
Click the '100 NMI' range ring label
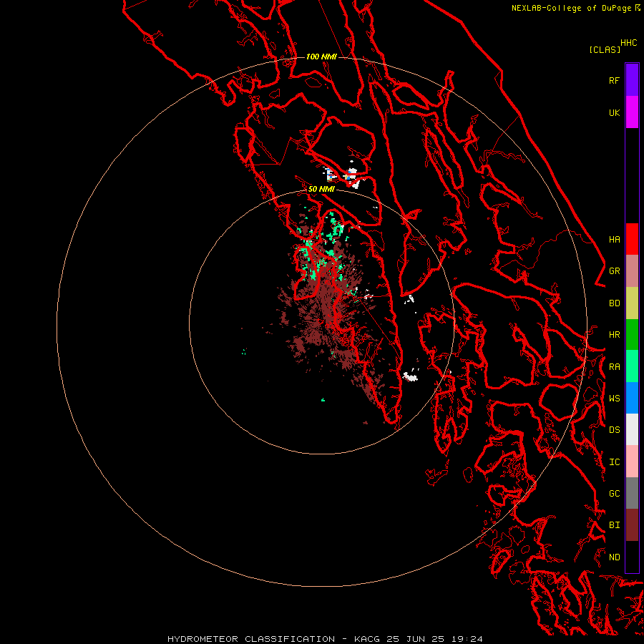tap(321, 57)
